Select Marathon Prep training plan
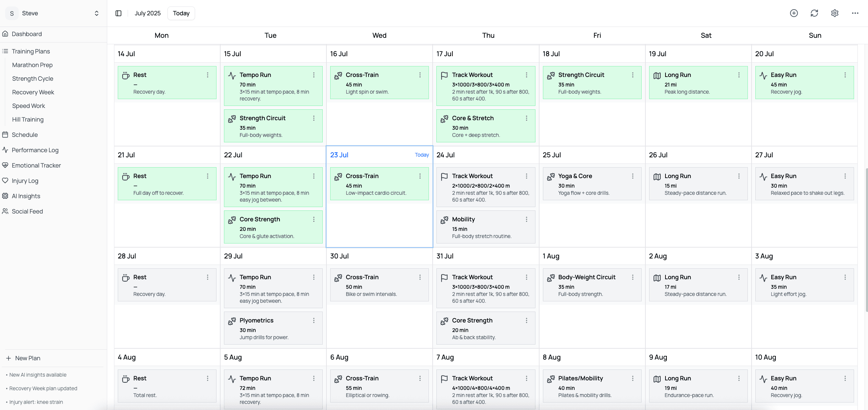 32,65
